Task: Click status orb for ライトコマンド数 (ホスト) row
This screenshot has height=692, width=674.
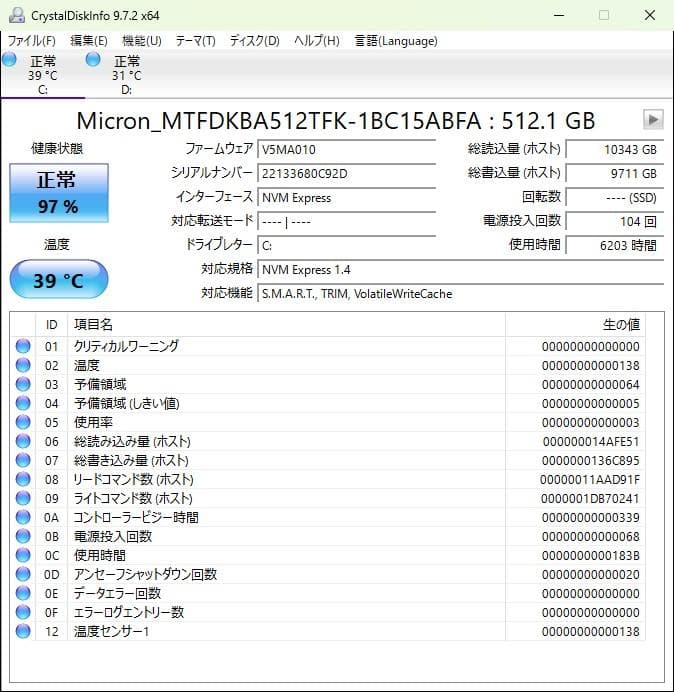Action: point(23,498)
